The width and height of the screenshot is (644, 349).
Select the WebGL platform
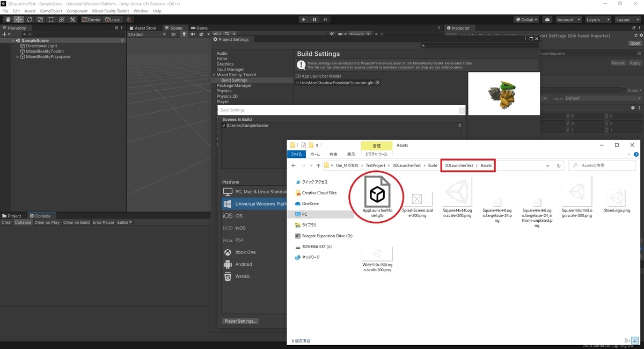point(243,277)
